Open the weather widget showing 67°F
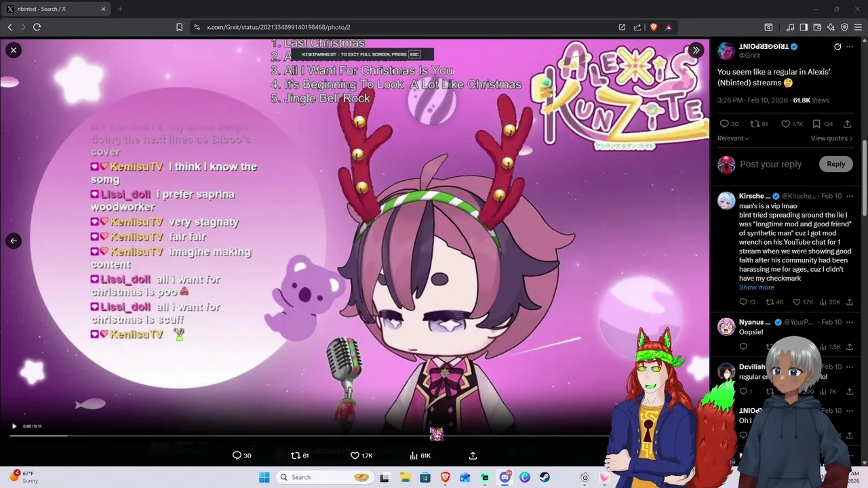Image resolution: width=868 pixels, height=488 pixels. point(24,477)
